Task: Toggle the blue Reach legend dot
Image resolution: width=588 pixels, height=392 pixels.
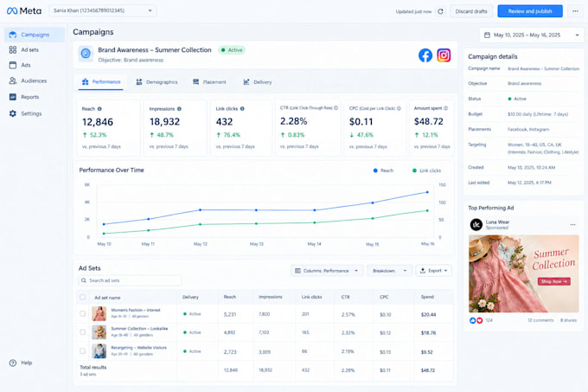Action: coord(375,170)
